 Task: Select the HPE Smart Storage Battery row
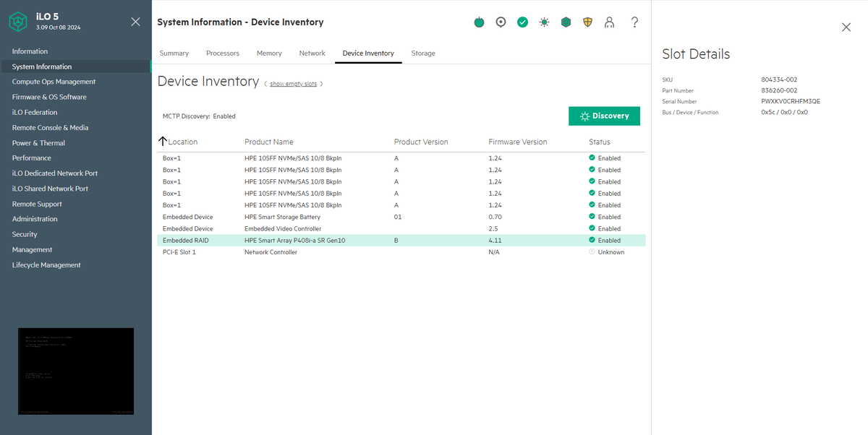[401, 217]
